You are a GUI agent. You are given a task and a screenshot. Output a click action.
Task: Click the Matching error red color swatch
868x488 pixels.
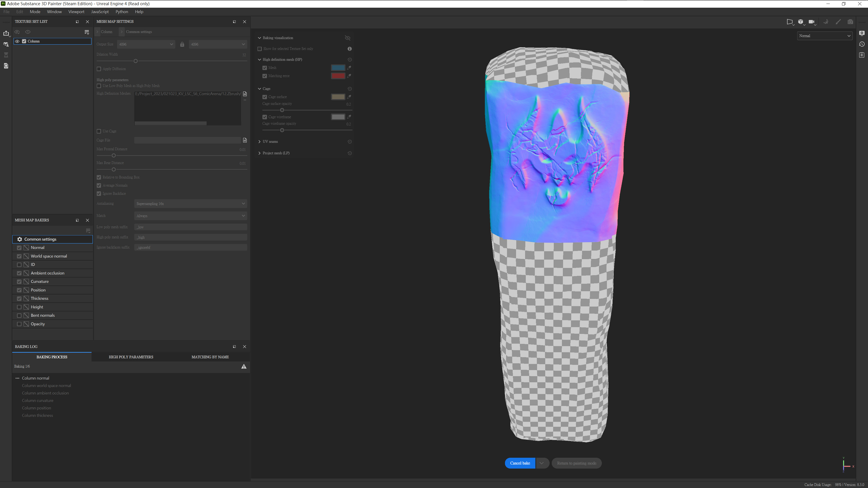coord(338,76)
